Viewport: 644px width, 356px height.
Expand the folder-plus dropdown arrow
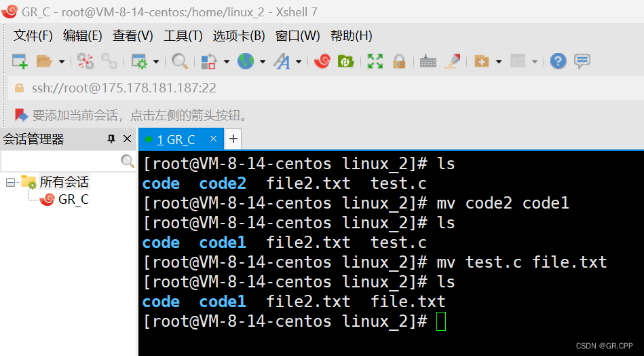499,62
